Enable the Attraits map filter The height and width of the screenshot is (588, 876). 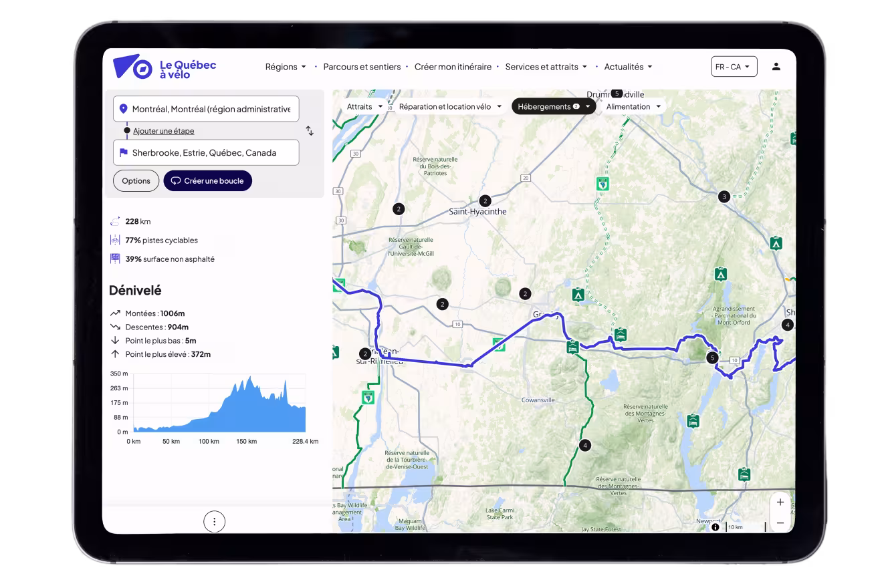[363, 106]
